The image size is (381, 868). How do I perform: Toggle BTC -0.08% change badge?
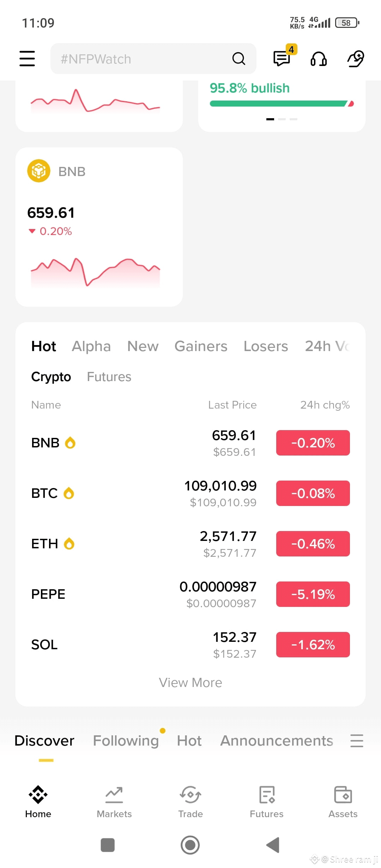(313, 493)
